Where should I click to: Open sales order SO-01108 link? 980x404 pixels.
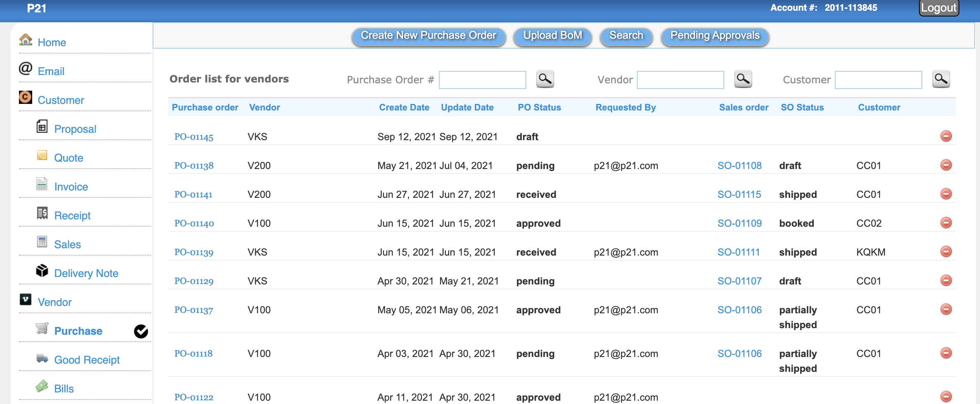pos(740,165)
